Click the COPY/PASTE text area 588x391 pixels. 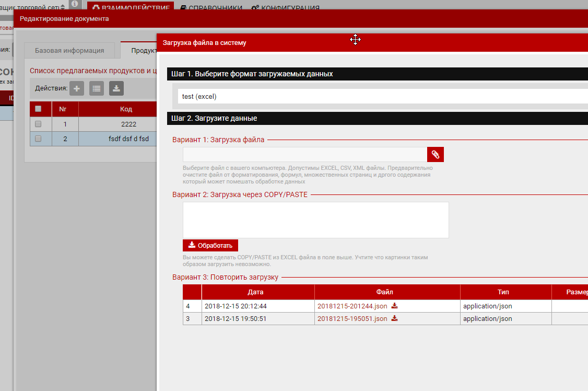(x=315, y=220)
